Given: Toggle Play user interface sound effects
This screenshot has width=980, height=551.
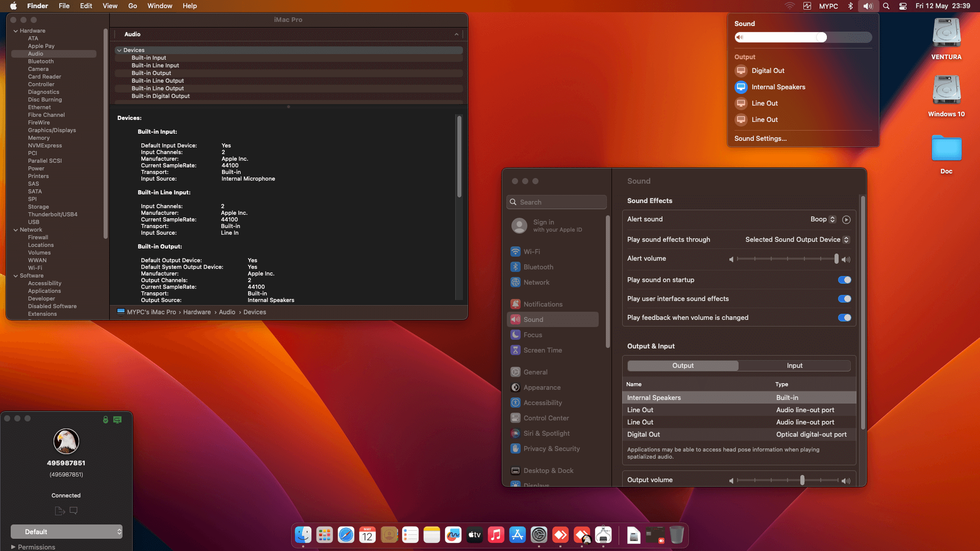Looking at the screenshot, I should point(844,298).
